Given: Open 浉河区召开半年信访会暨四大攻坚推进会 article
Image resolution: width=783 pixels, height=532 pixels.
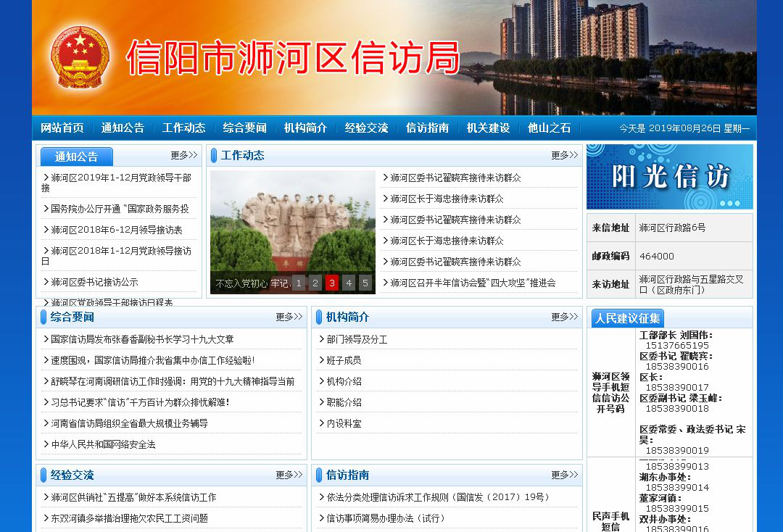Looking at the screenshot, I should point(473,283).
